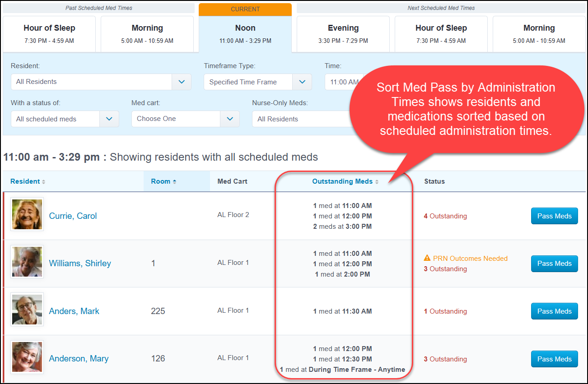Viewport: 588px width, 384px height.
Task: Pass Meds for Anders, Mark
Action: [554, 311]
